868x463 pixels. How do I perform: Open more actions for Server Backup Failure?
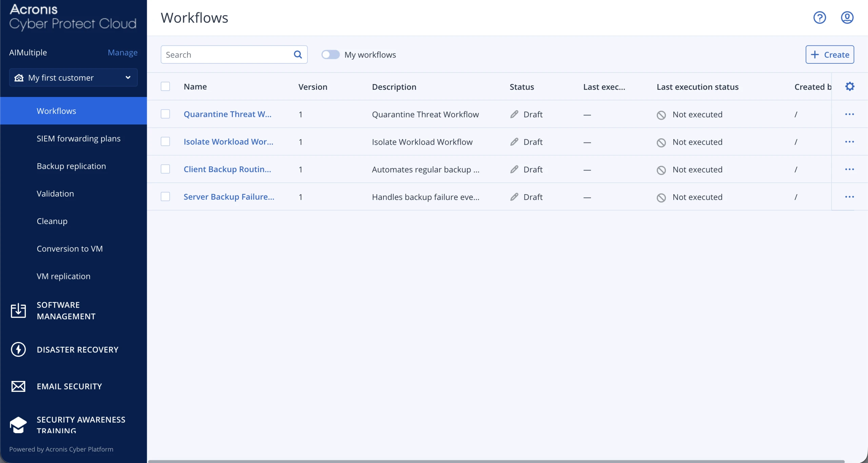(x=849, y=197)
